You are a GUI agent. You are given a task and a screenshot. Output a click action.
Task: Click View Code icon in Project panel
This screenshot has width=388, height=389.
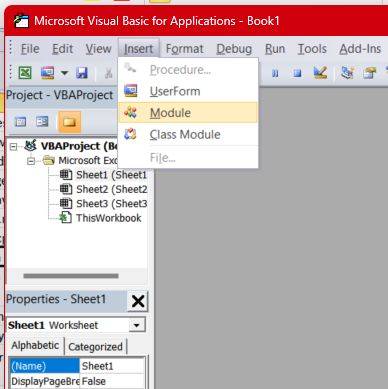20,122
